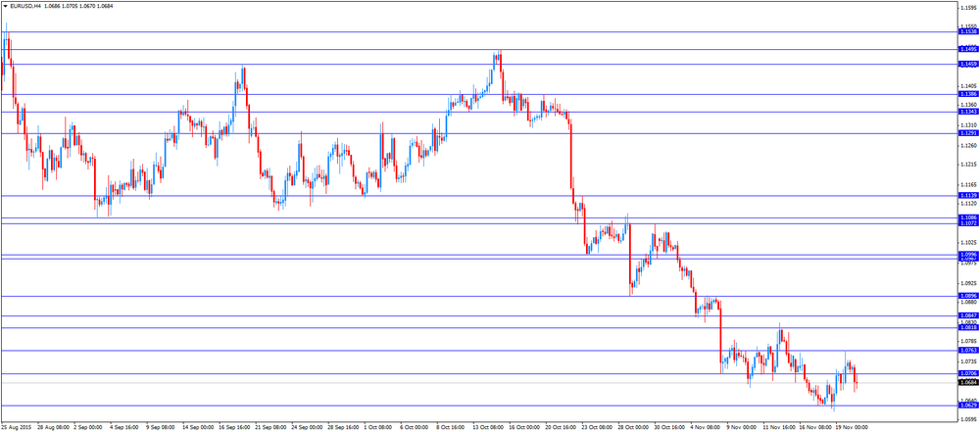Screen dimensions: 980x432
Task: Select the 1.1291 horizontal line price label
Action: pos(968,133)
